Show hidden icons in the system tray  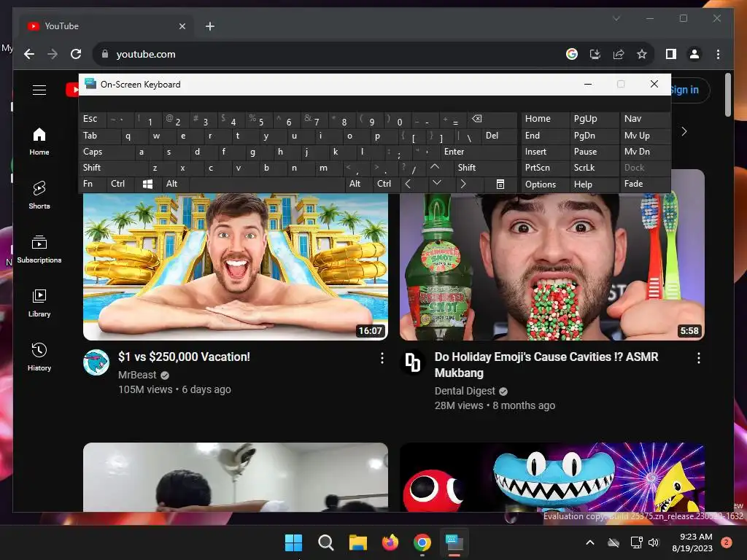pyautogui.click(x=589, y=542)
